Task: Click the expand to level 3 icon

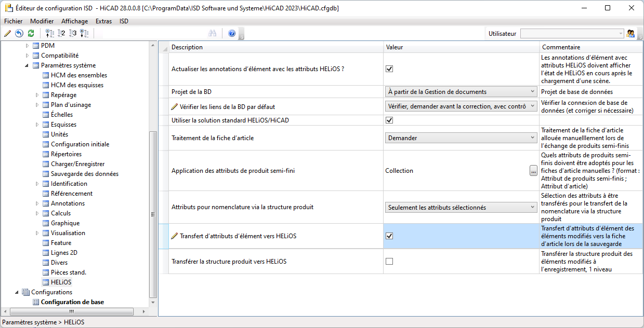Action: pos(73,33)
